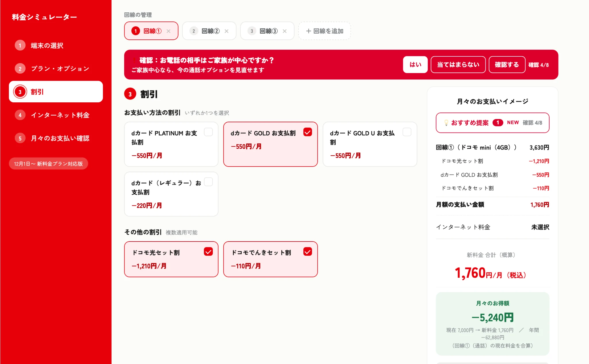Uncheck the ドコモ光セット割 checkbox
The image size is (589, 364).
pyautogui.click(x=208, y=252)
